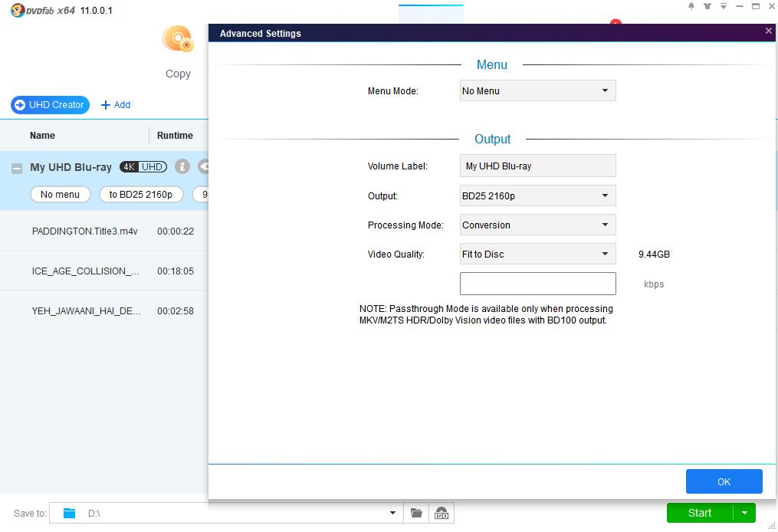Focus the kbps bitrate input field

click(538, 284)
